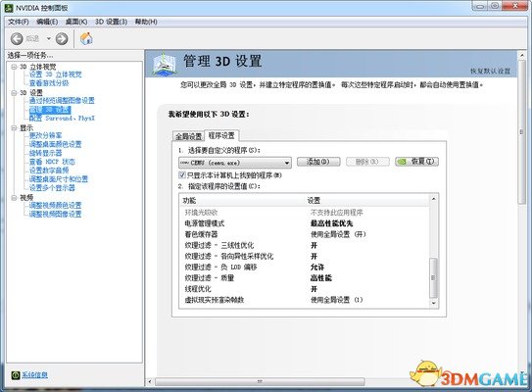
Task: Select 线程优化 setting row
Action: [305, 289]
